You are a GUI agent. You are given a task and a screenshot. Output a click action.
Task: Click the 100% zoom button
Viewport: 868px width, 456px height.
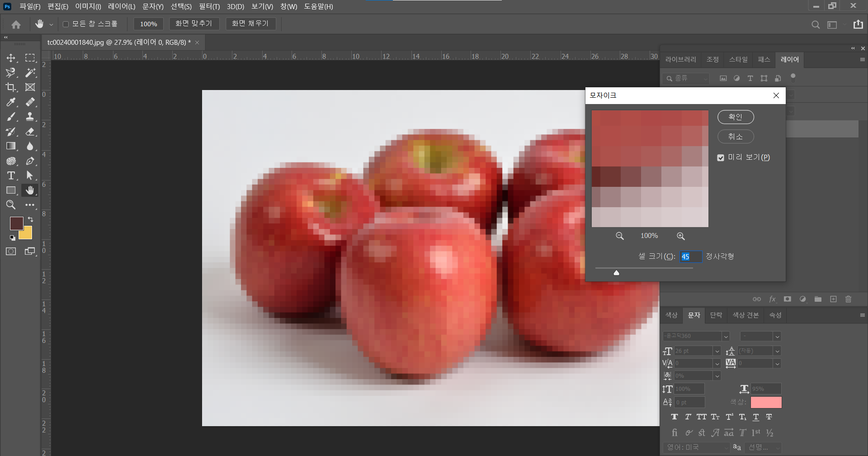click(x=148, y=24)
